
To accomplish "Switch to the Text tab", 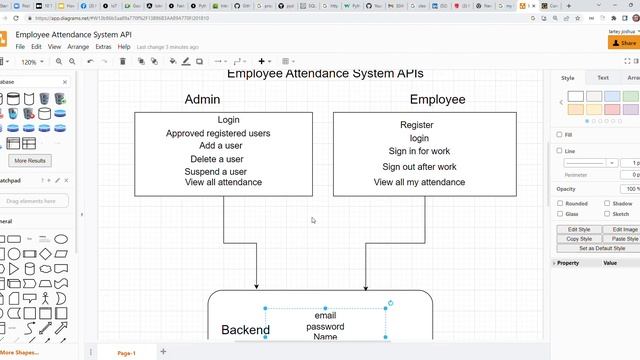I will [603, 78].
